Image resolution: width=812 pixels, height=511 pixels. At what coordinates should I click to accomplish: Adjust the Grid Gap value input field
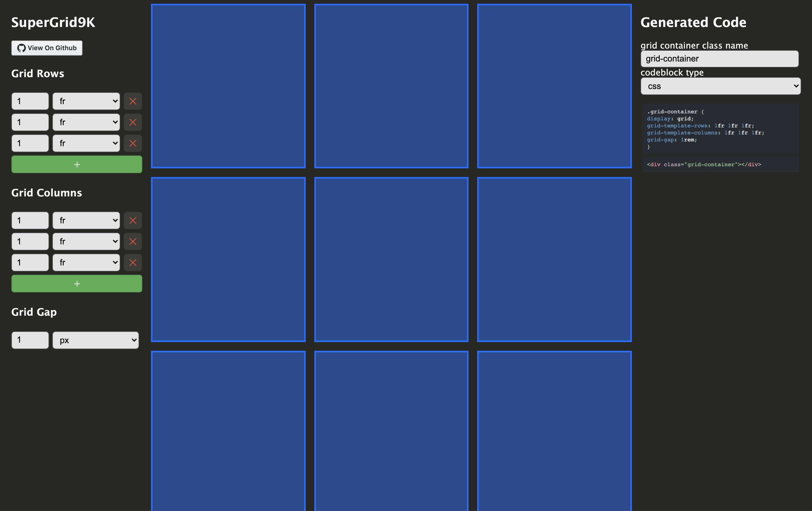pyautogui.click(x=30, y=340)
